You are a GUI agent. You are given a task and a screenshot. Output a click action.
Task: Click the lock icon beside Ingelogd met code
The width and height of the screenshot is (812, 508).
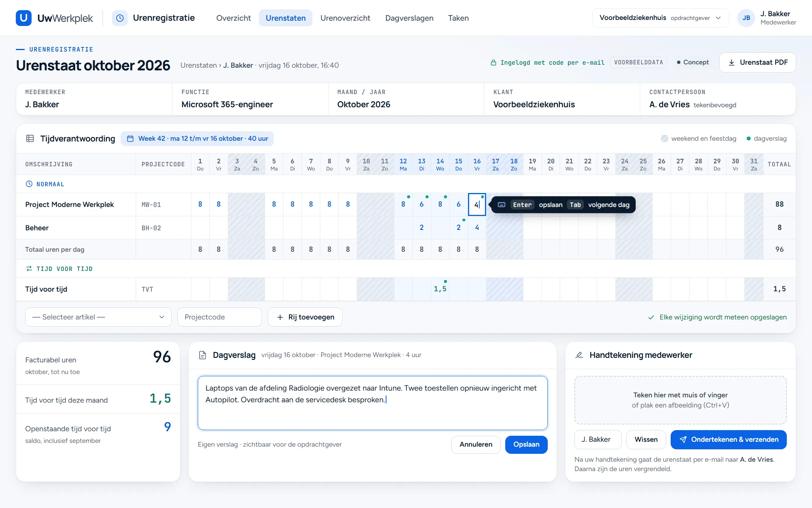click(494, 62)
